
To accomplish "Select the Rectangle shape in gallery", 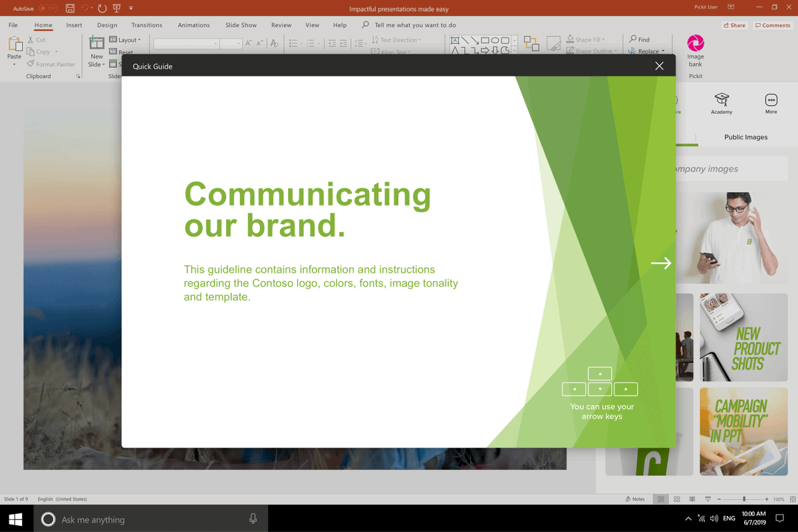I will point(485,41).
